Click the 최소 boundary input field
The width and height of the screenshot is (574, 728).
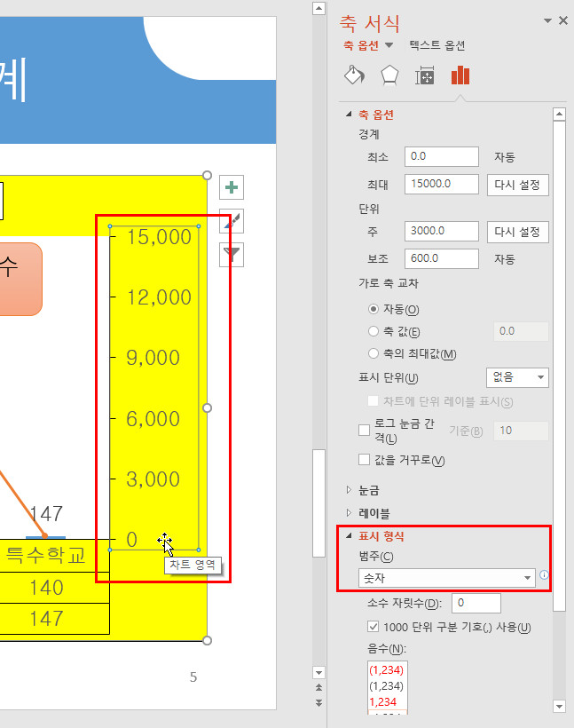pyautogui.click(x=441, y=156)
